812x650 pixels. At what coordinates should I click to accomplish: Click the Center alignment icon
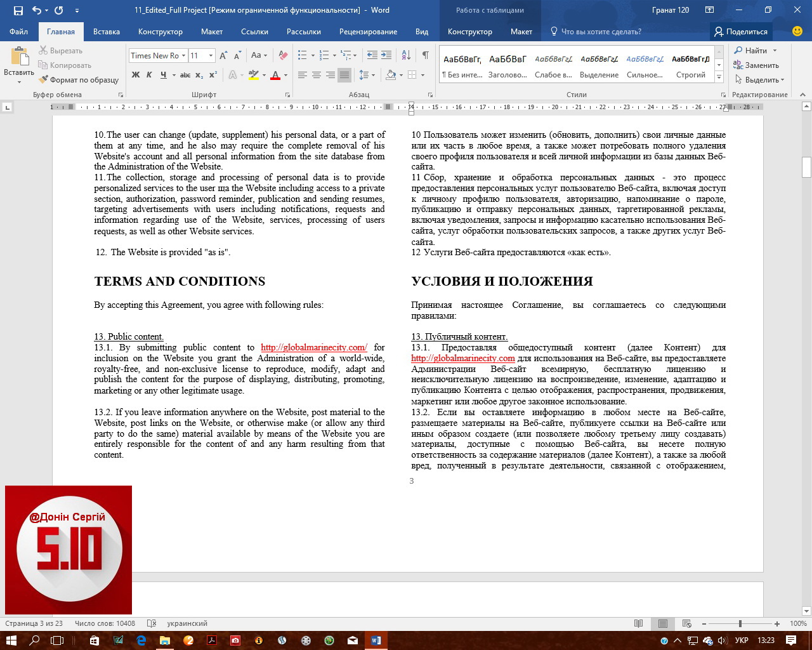pyautogui.click(x=316, y=75)
